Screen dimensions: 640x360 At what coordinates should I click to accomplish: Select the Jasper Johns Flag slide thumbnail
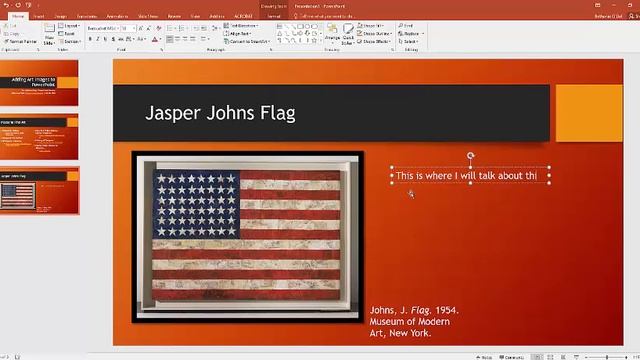tap(39, 191)
